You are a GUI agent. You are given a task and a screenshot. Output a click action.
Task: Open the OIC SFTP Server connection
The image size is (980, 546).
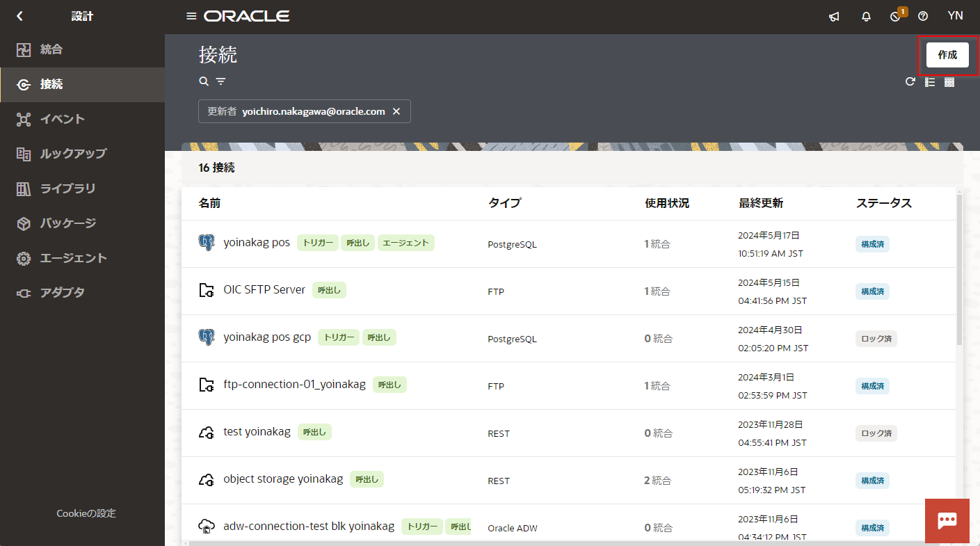click(x=264, y=290)
